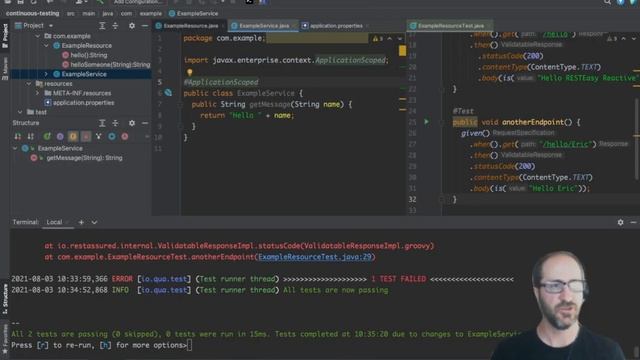The height and width of the screenshot is (360, 640).
Task: Click the terminal prompt input after options>
Action: pyautogui.click(x=189, y=345)
